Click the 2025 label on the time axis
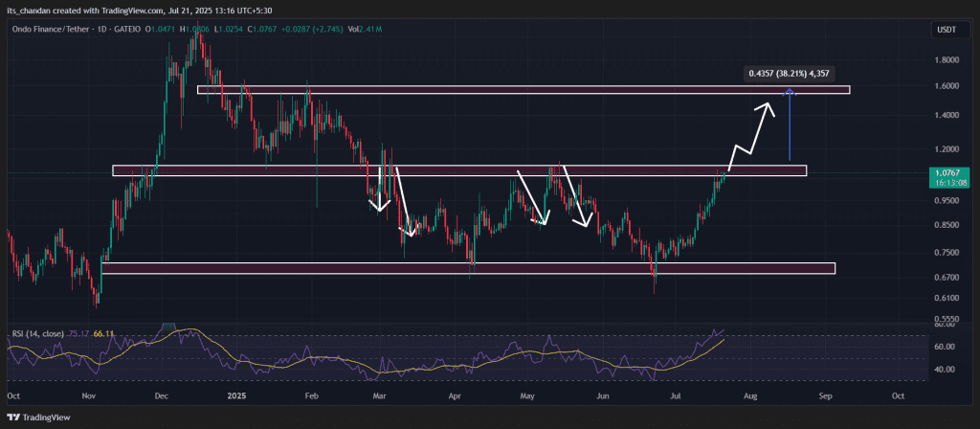 click(237, 396)
